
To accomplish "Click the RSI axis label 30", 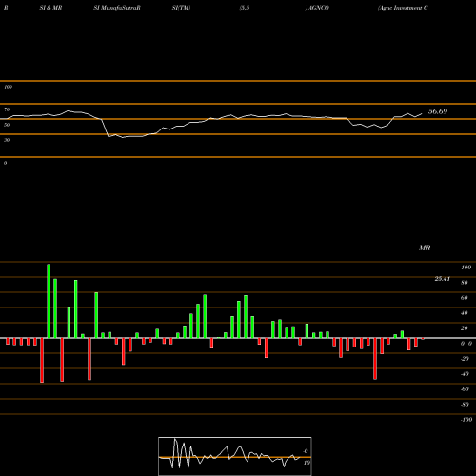I will (7, 140).
